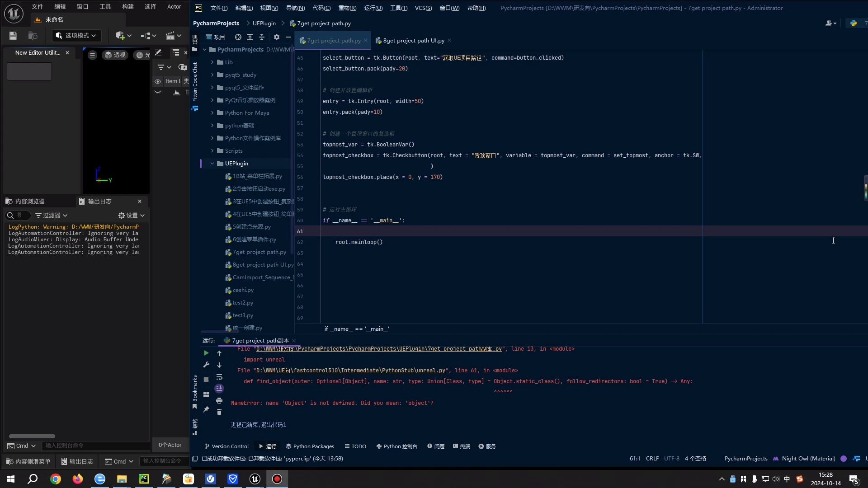Collapse the UEPlugin folder
Screen dimensions: 868x488
212,164
